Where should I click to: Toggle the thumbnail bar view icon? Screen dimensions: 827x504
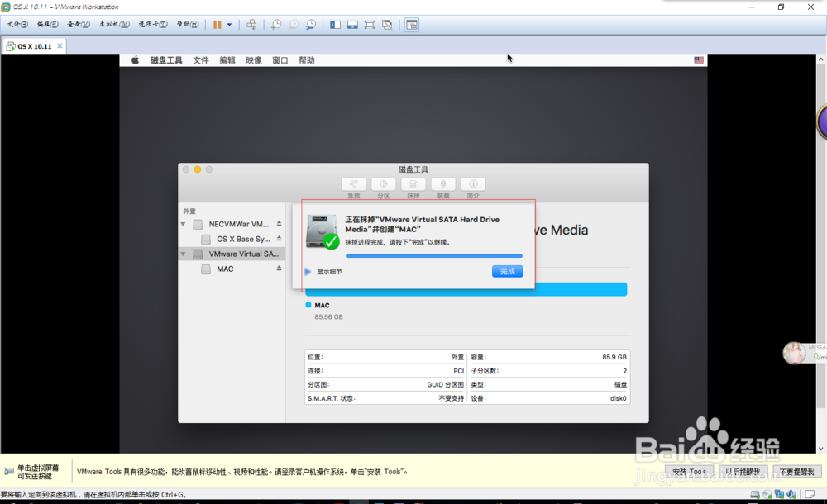click(x=352, y=25)
